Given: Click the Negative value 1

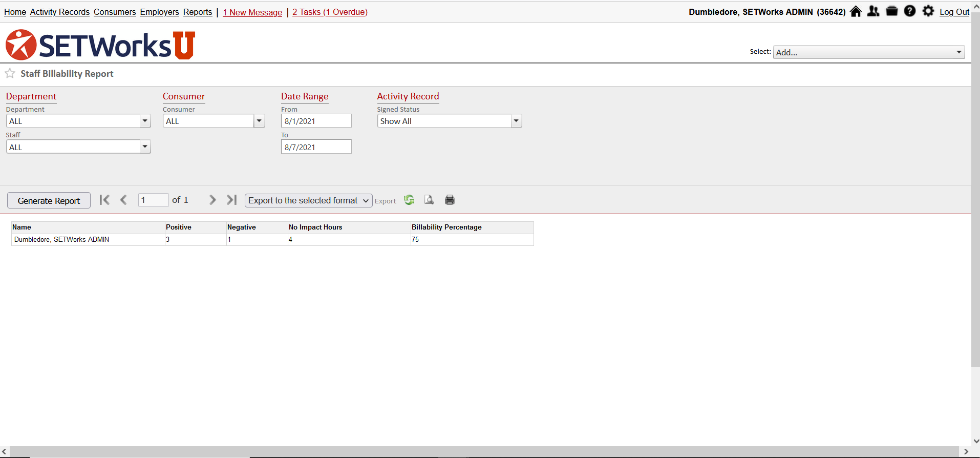Looking at the screenshot, I should click(257, 239).
